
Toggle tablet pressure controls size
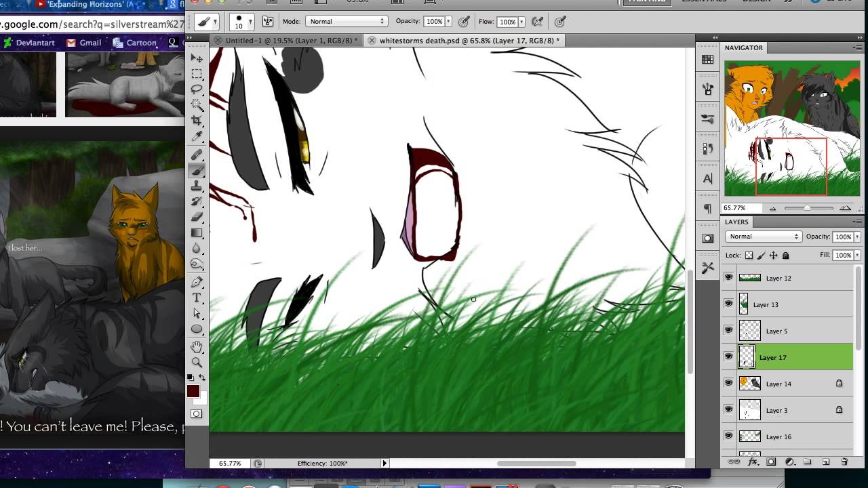560,22
